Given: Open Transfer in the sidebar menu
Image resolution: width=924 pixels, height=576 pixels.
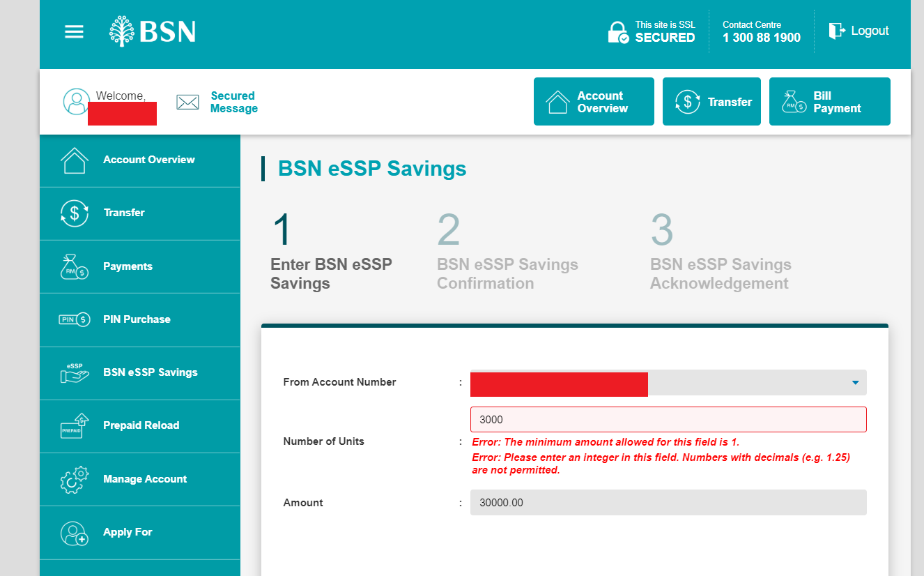Looking at the screenshot, I should [140, 213].
